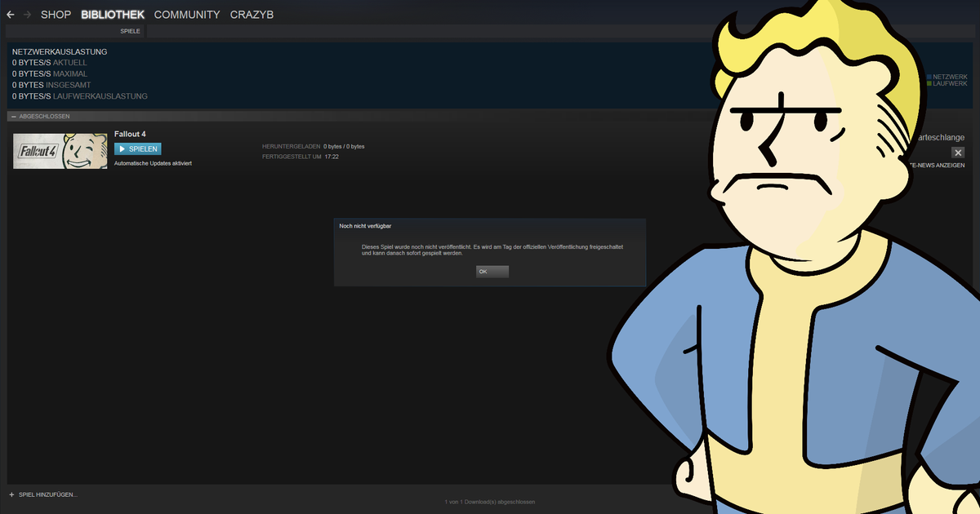Viewport: 980px width, 514px height.
Task: Confirm the dialog with OK
Action: coord(492,272)
